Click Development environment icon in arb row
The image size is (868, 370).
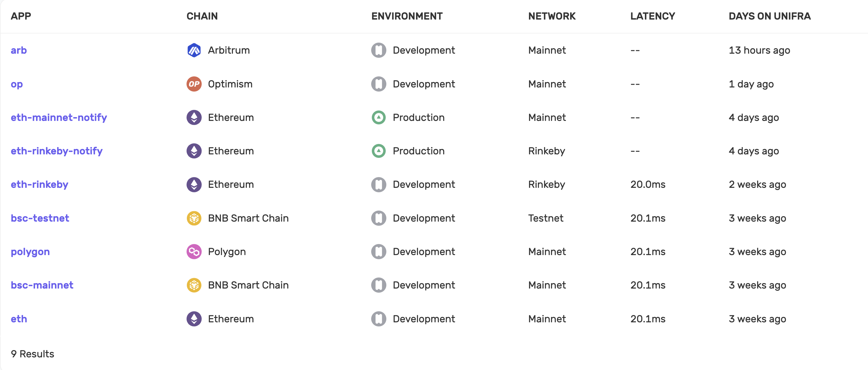click(378, 50)
